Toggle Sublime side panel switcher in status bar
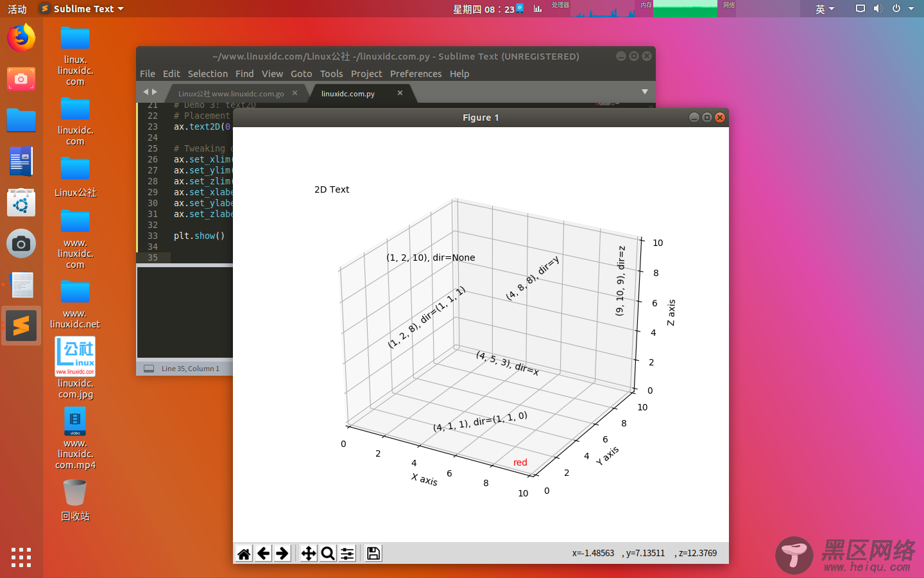Viewport: 924px width, 578px height. coord(149,369)
